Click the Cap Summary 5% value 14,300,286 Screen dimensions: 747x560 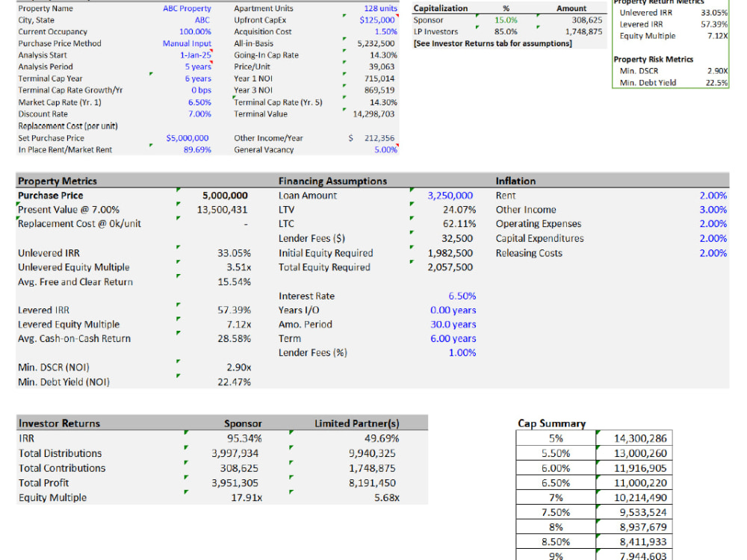click(x=640, y=438)
